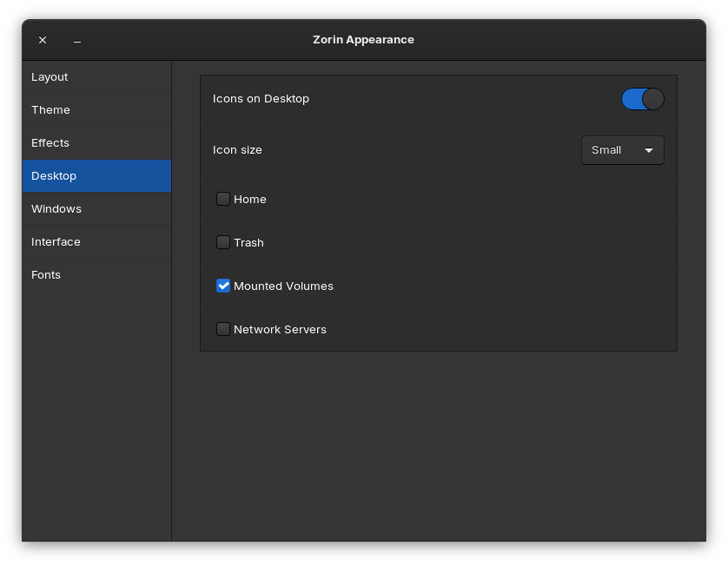Image resolution: width=728 pixels, height=566 pixels.
Task: Enable the Network Servers checkbox
Action: point(223,329)
